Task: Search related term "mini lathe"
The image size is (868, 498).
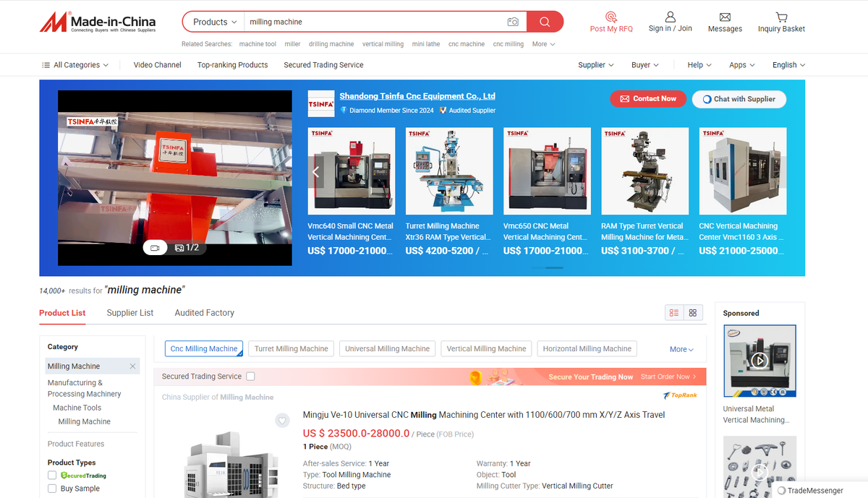Action: pos(426,44)
